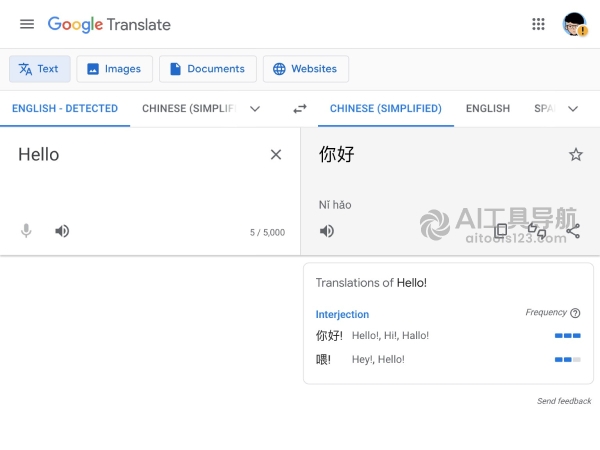Open the Frequency help icon
The width and height of the screenshot is (600, 450).
pos(575,313)
